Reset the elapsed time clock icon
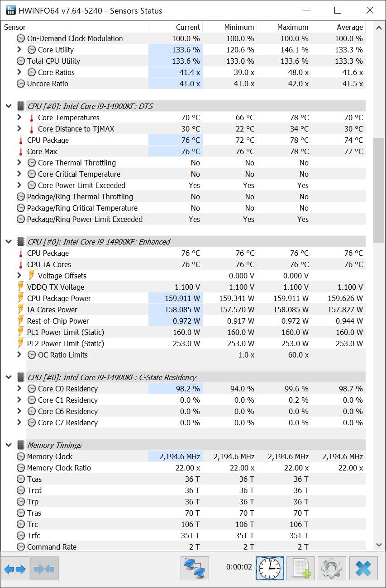 (x=270, y=569)
